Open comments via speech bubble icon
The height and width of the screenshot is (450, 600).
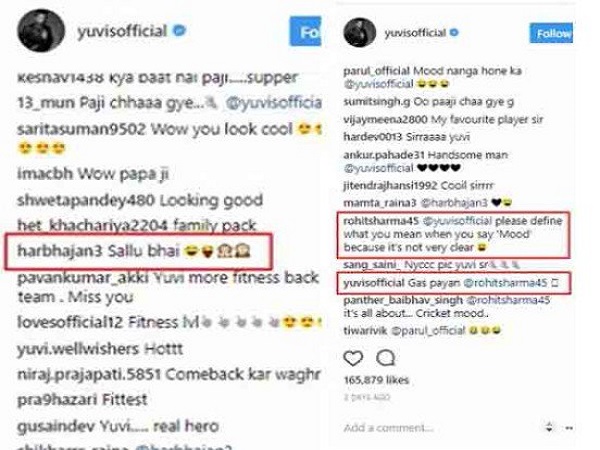[x=385, y=358]
